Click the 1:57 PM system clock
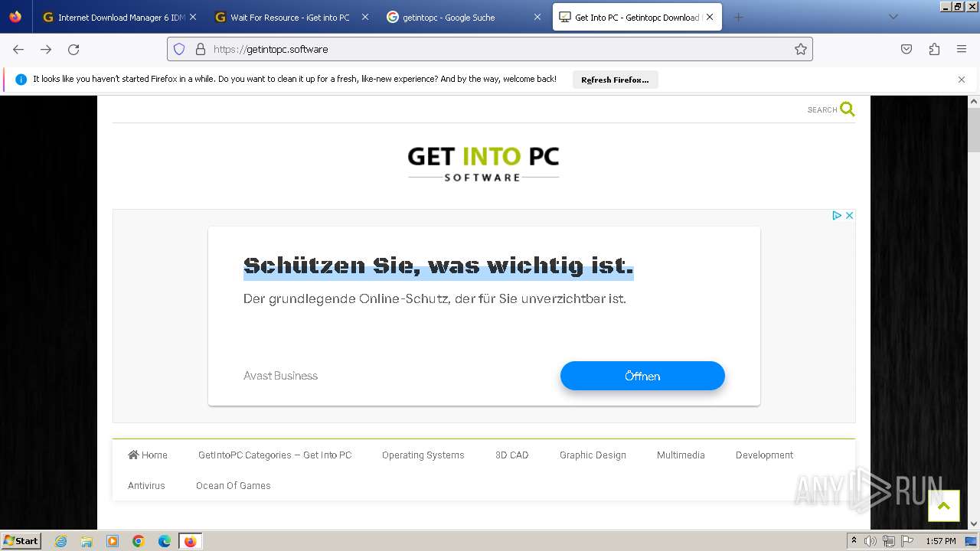The width and height of the screenshot is (980, 551). (x=940, y=541)
